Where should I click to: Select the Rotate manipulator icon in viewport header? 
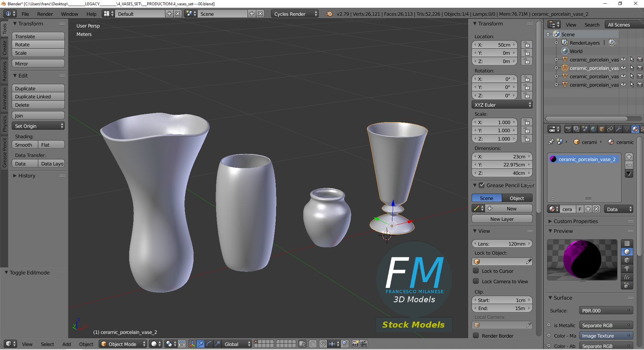(x=209, y=344)
